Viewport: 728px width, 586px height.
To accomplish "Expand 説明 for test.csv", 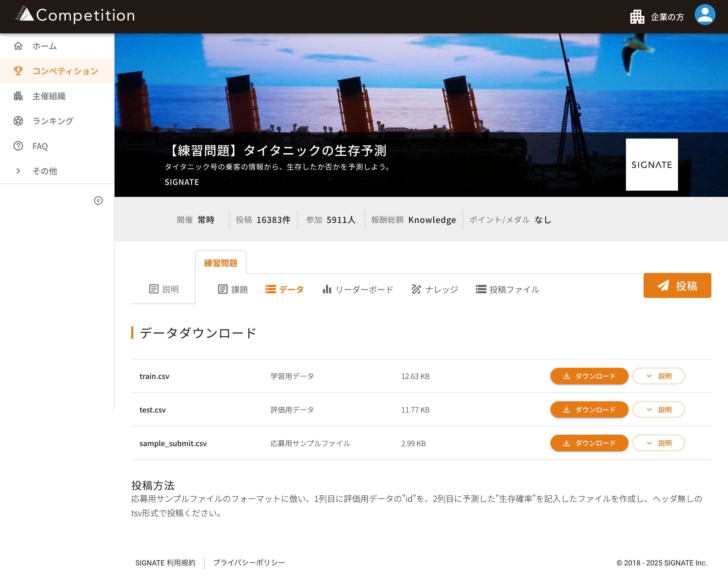I will [x=658, y=409].
